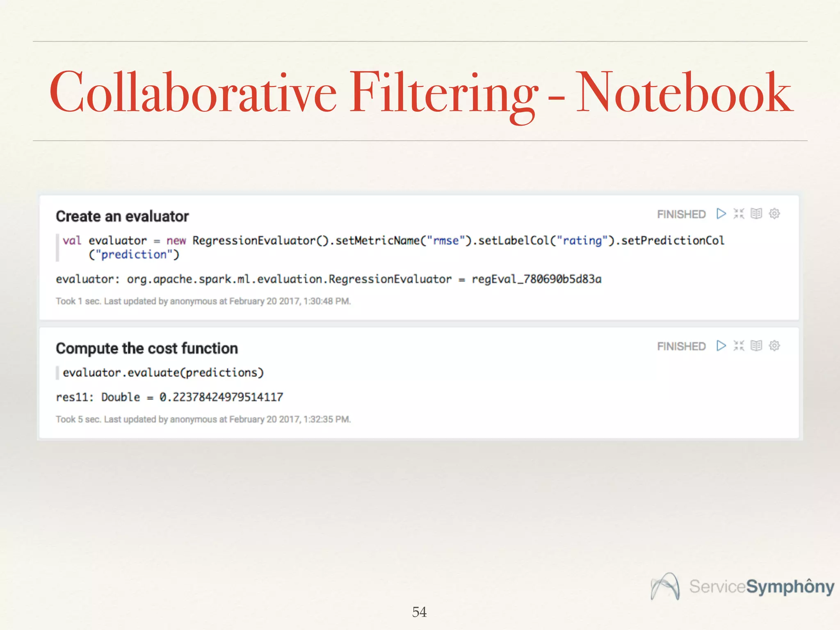Click FINISHED status of Create an evaluator
This screenshot has height=630, width=840.
pos(681,215)
